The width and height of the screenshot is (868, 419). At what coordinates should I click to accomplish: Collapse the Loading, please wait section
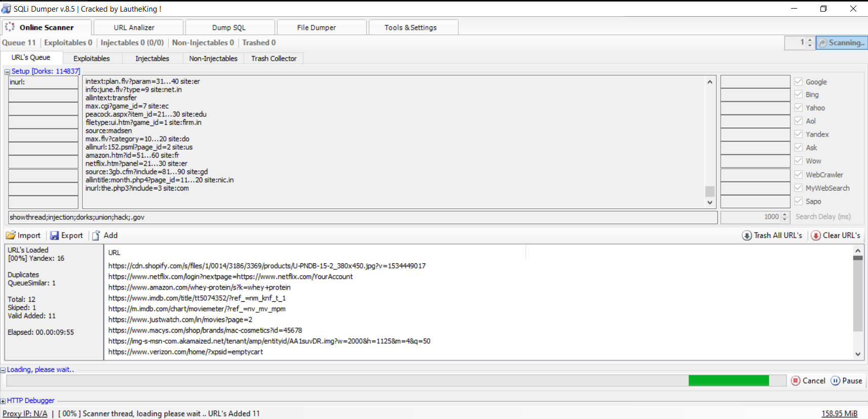tap(3, 370)
